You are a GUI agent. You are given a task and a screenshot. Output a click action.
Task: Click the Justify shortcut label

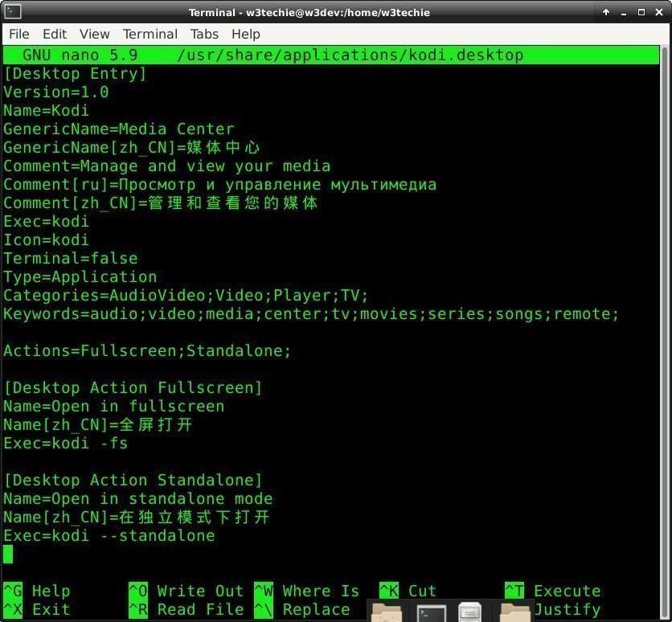pyautogui.click(x=567, y=609)
